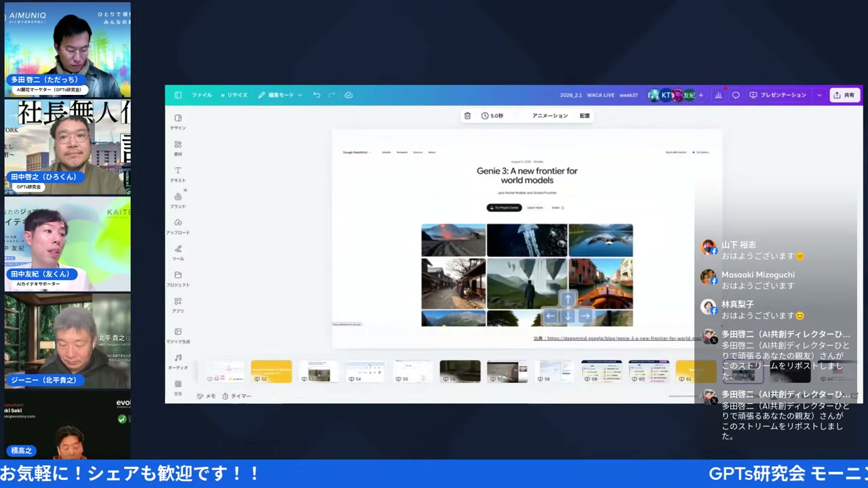Click the Share (共有) button
This screenshot has width=868, height=488.
point(844,96)
